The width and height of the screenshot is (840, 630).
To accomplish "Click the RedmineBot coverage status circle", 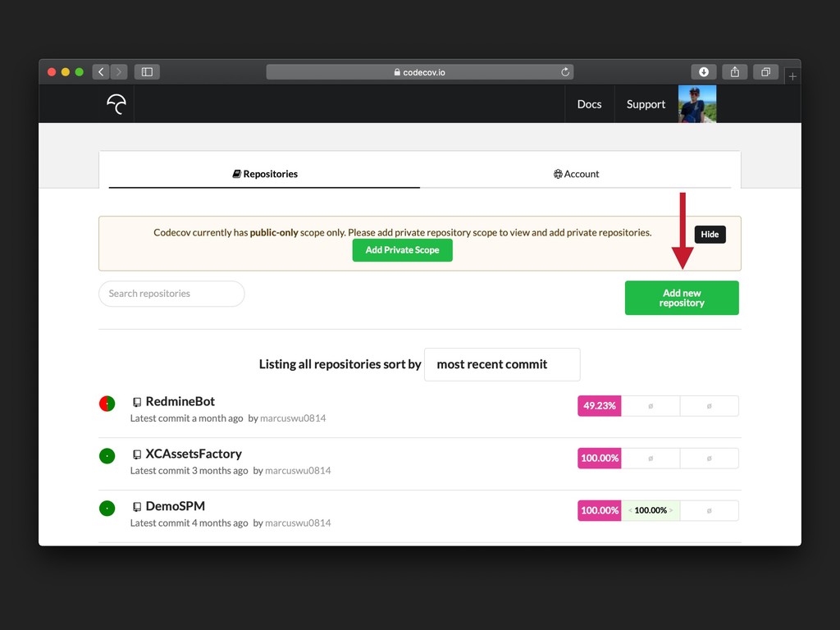I will 107,404.
